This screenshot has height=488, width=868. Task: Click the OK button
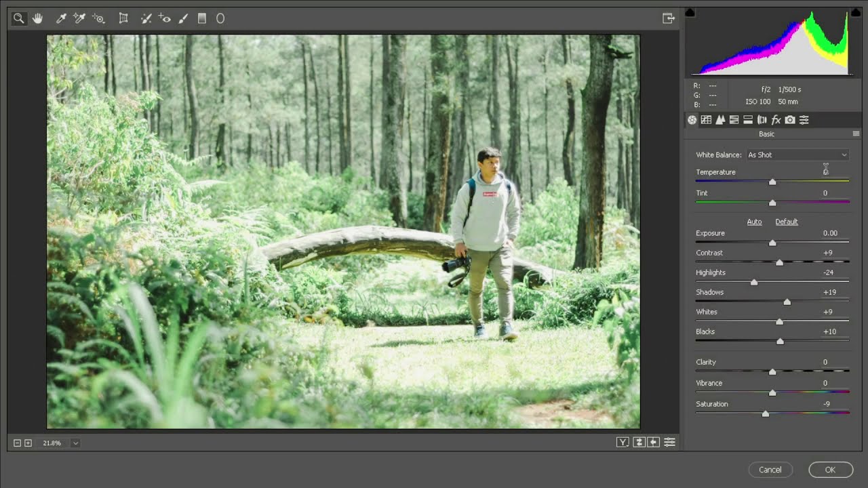[x=830, y=470]
